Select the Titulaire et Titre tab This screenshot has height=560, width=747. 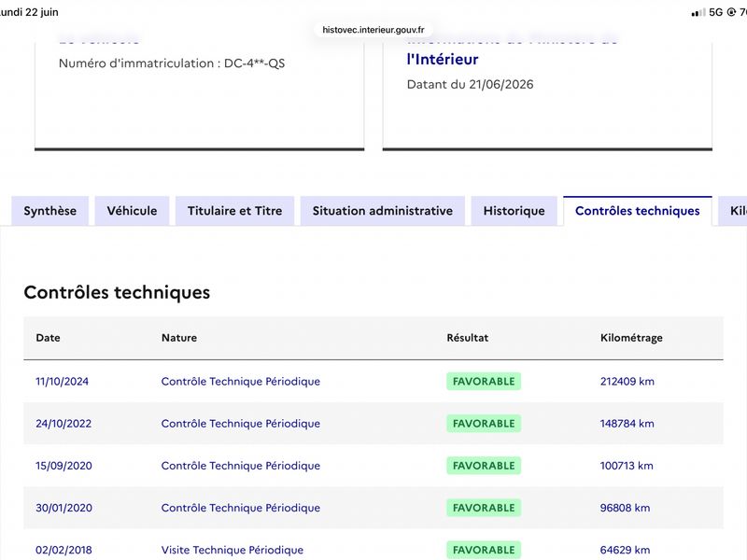click(235, 211)
